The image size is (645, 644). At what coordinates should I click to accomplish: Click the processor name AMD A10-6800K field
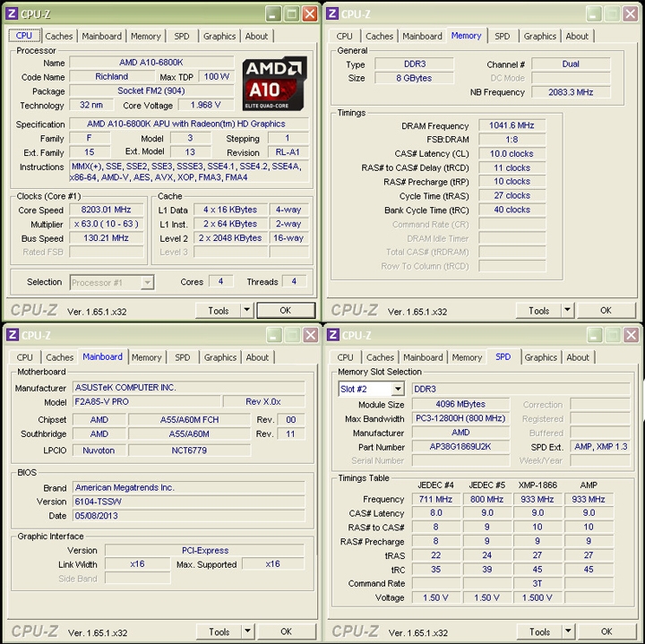point(151,62)
